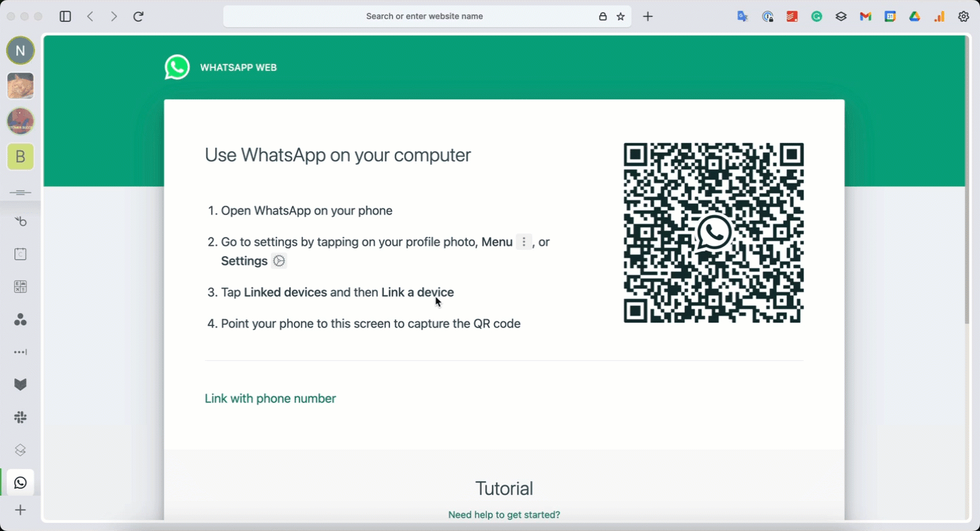Open the four-square grid app in sidebar
Screen dimensions: 980x531
point(20,287)
